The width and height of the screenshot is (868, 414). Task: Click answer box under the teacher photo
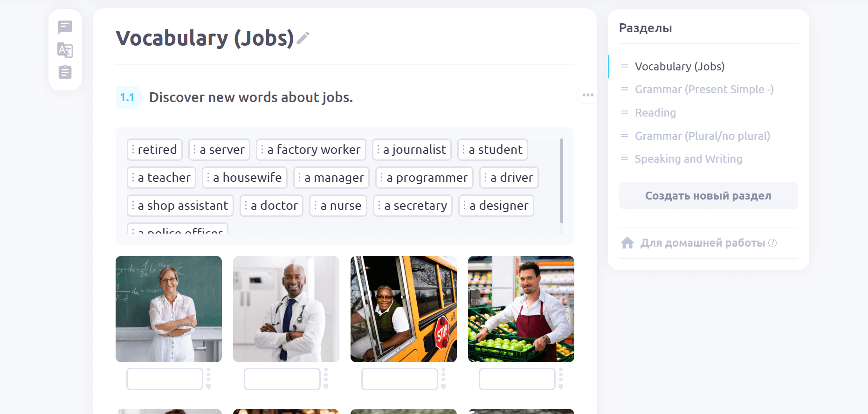click(165, 379)
